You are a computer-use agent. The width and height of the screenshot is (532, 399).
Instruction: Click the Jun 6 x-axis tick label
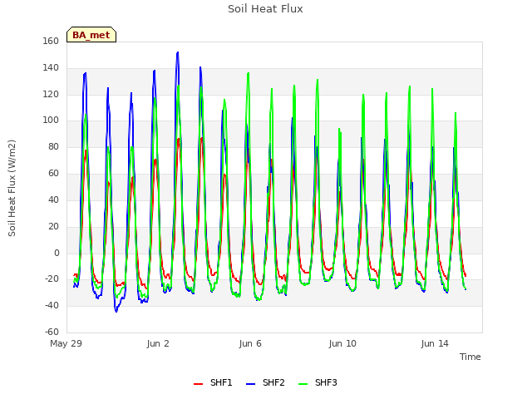(x=250, y=343)
